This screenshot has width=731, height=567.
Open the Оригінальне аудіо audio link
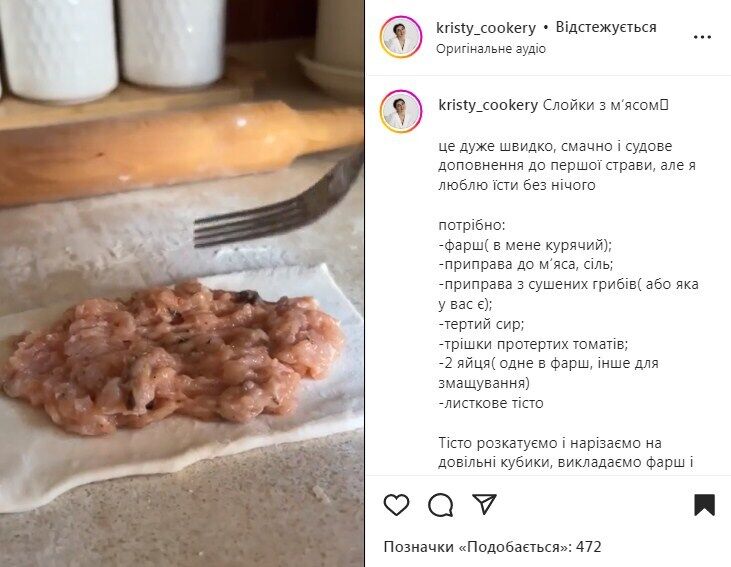(490, 48)
